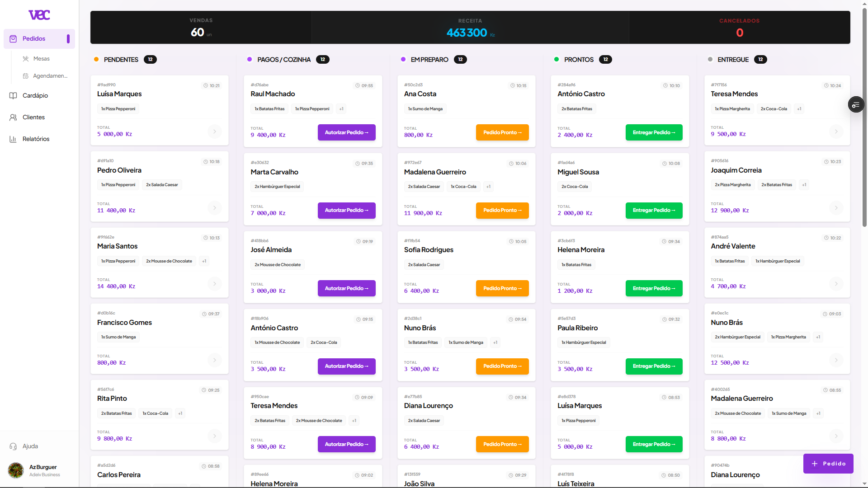This screenshot has width=868, height=488.
Task: Click the clock icon on Miguel Sousa card
Action: pos(665,164)
